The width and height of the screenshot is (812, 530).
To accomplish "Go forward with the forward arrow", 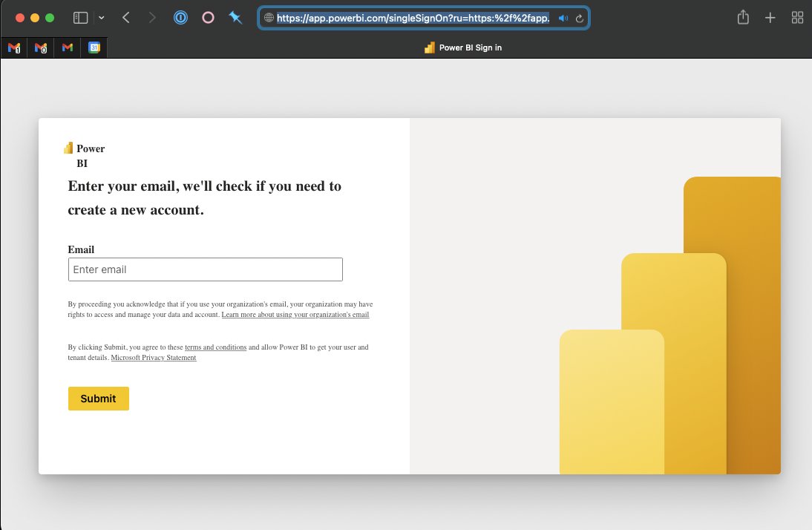I will coord(151,18).
